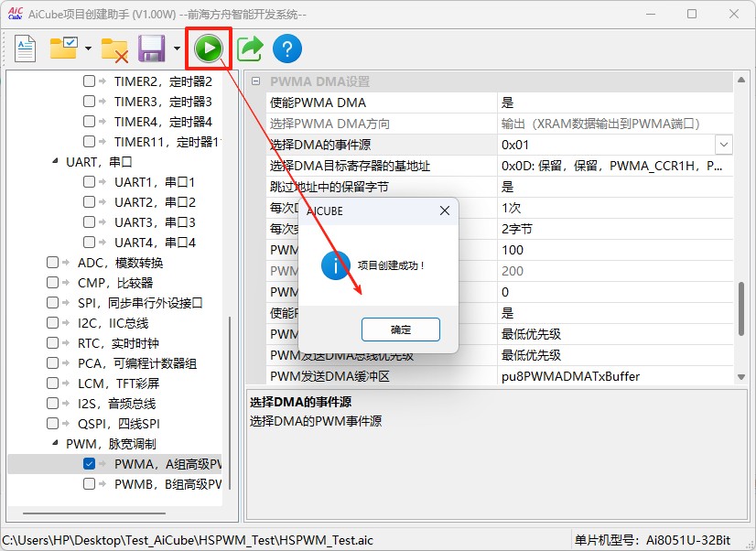Screen dimensions: 756x551
Task: Check the QSPI 四线SPI checkbox
Action: 52,423
